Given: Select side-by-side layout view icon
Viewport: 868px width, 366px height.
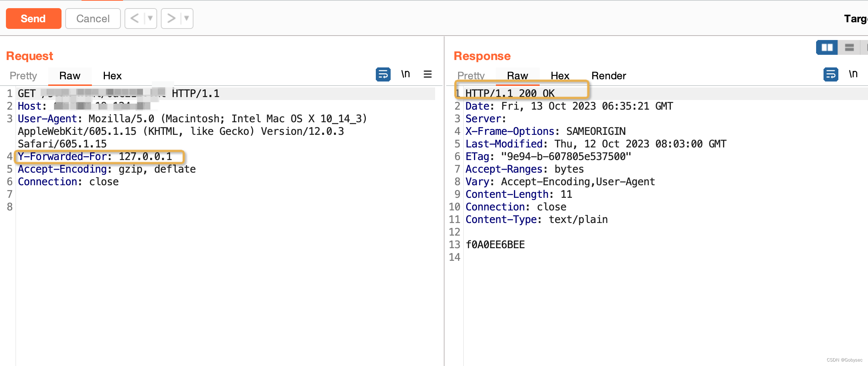Looking at the screenshot, I should click(x=827, y=47).
